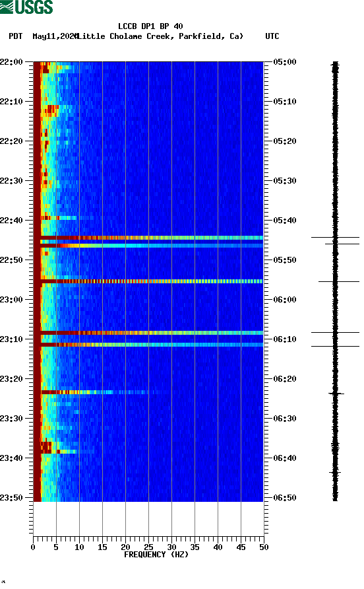
Task: Click the '06:10' UTC time label
Action: point(285,339)
